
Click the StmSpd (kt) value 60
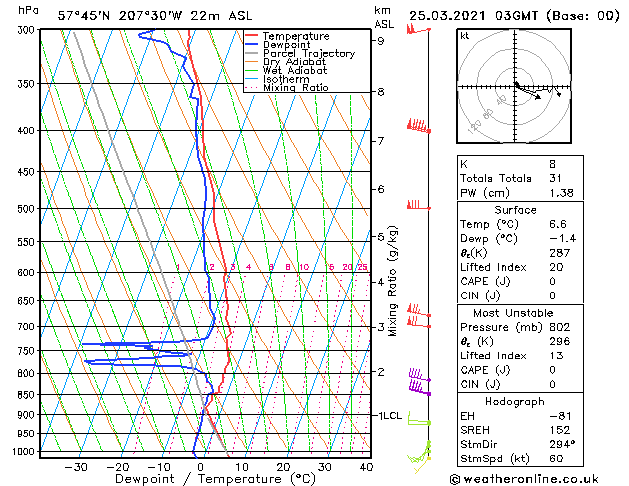coord(556,458)
